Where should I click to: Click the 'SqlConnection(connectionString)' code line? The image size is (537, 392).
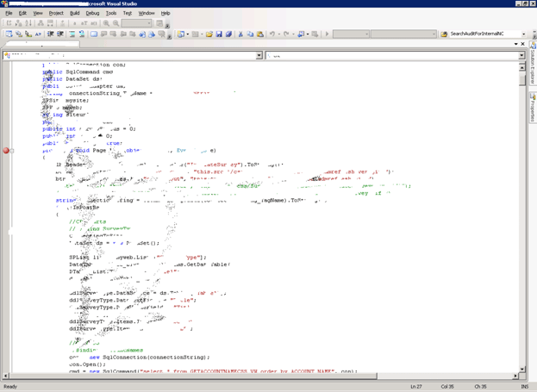139,357
